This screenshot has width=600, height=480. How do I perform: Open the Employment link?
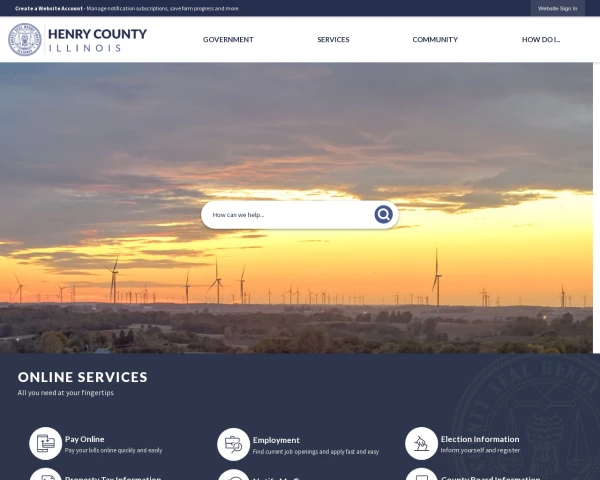coord(276,440)
